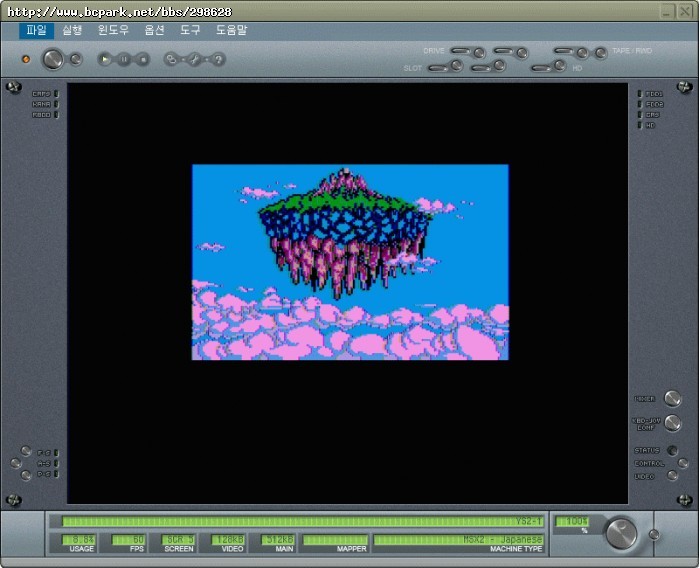Screen dimensions: 700x568
Task: Open the 실행 menu
Action: 72,30
